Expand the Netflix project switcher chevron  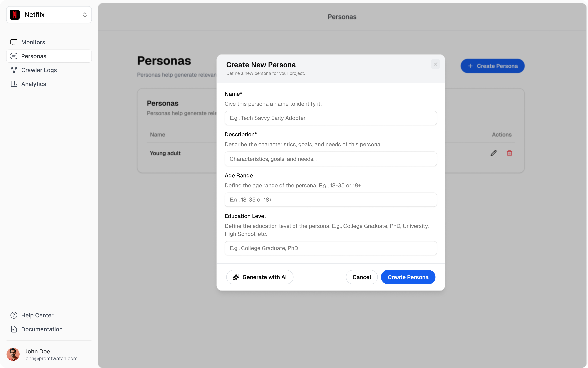(x=85, y=15)
